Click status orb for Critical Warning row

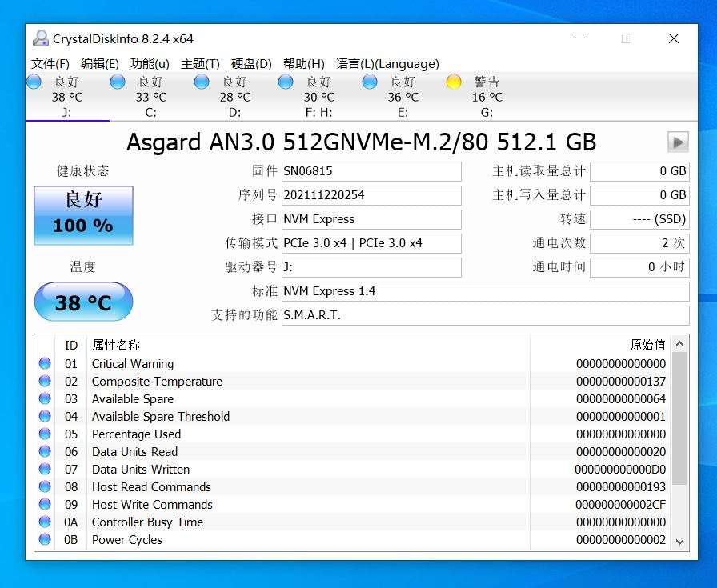[x=45, y=363]
